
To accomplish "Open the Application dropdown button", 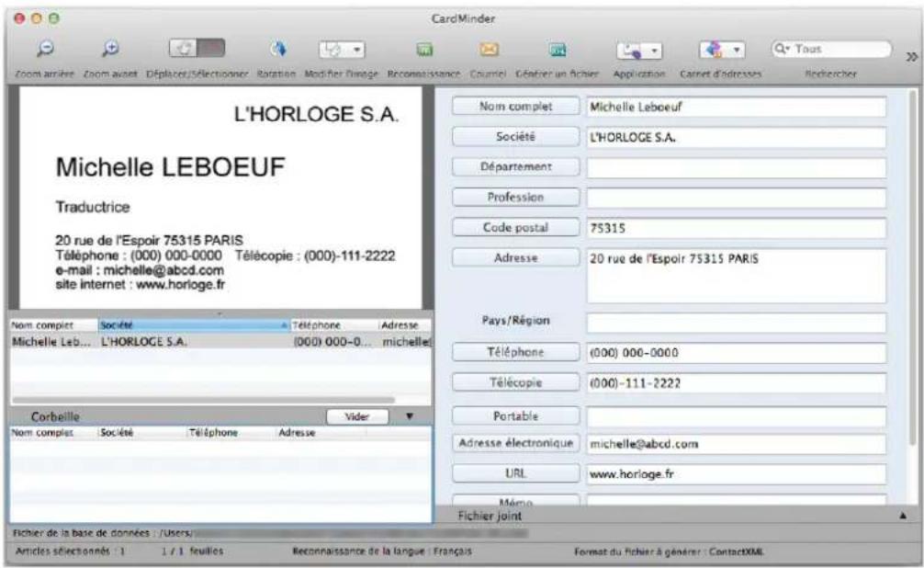I will [639, 51].
